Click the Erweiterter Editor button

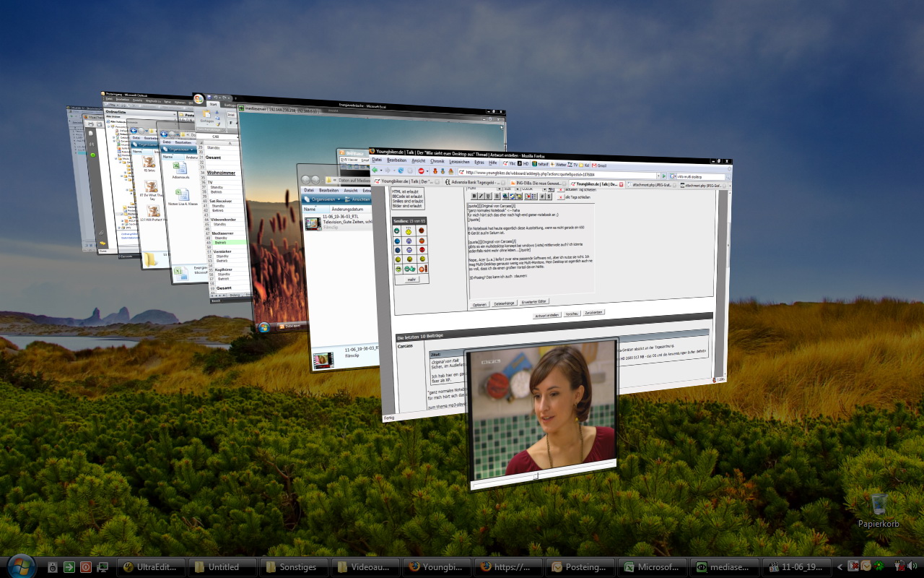pyautogui.click(x=534, y=301)
